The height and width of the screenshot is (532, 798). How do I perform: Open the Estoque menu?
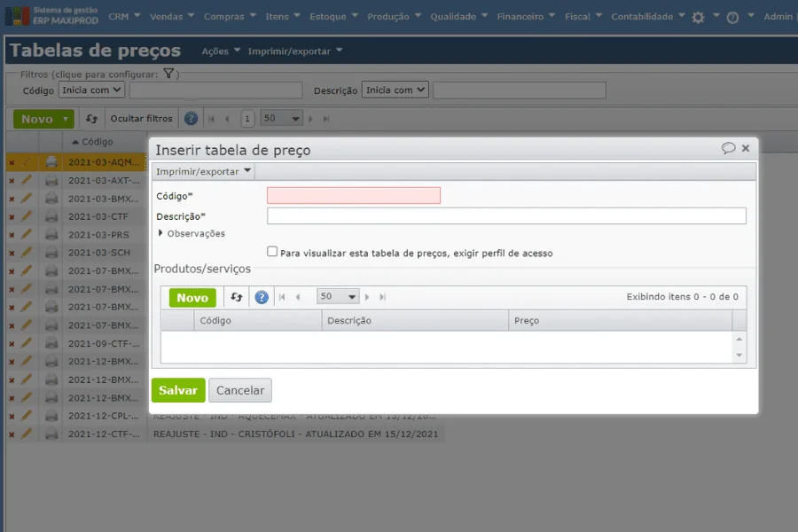(x=334, y=16)
